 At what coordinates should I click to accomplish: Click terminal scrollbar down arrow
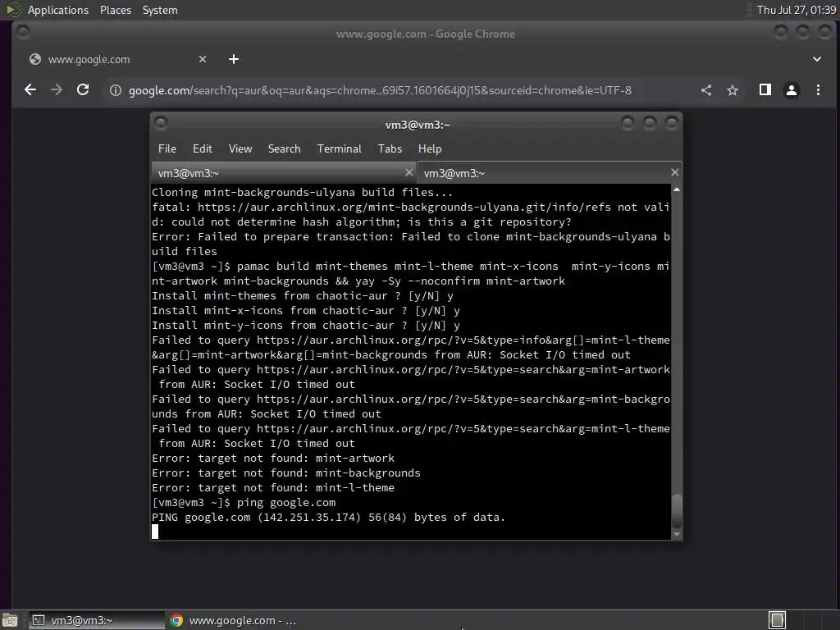point(677,534)
